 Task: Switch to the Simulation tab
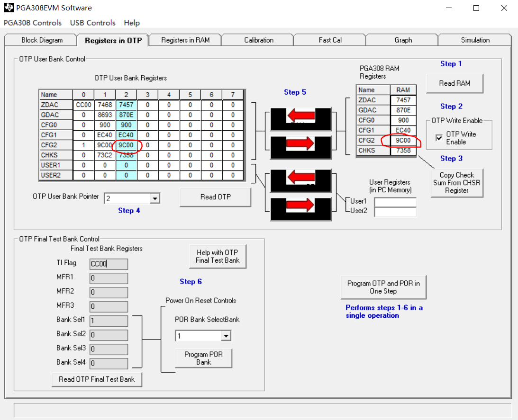pyautogui.click(x=475, y=40)
